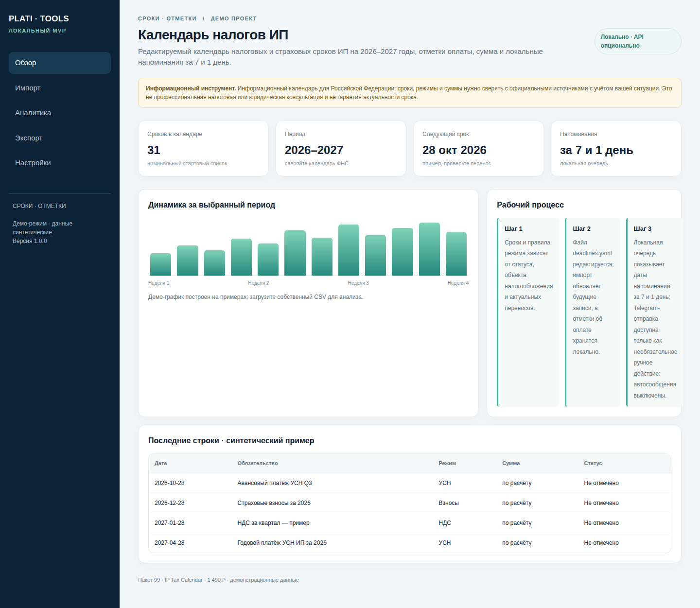Select Экспорт in the sidebar

tap(60, 138)
